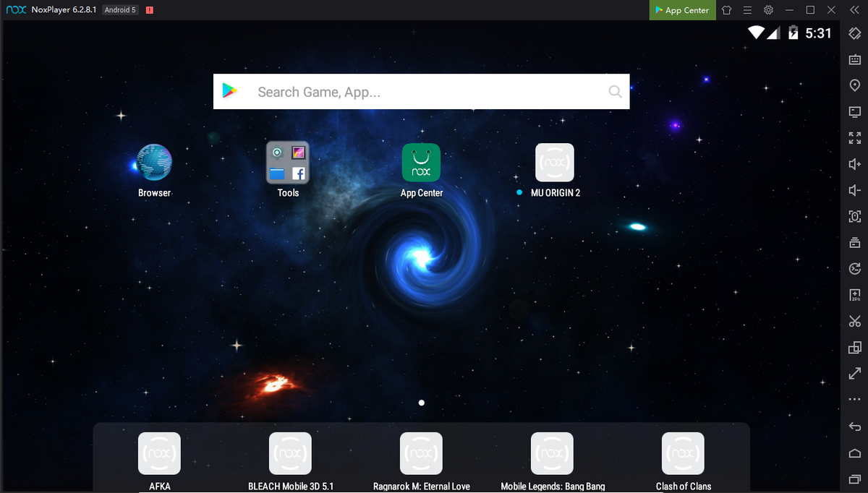This screenshot has height=493, width=868.
Task: Take a screenshot with the sidebar camera tool
Action: tap(854, 216)
